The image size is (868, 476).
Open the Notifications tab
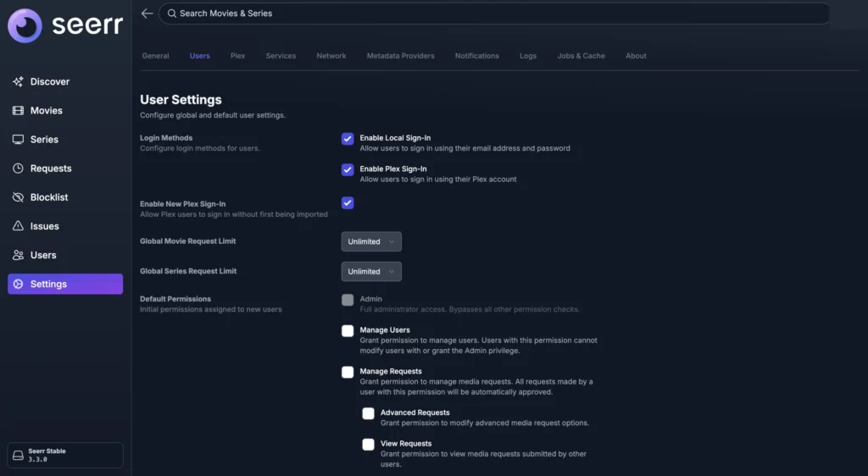(476, 56)
